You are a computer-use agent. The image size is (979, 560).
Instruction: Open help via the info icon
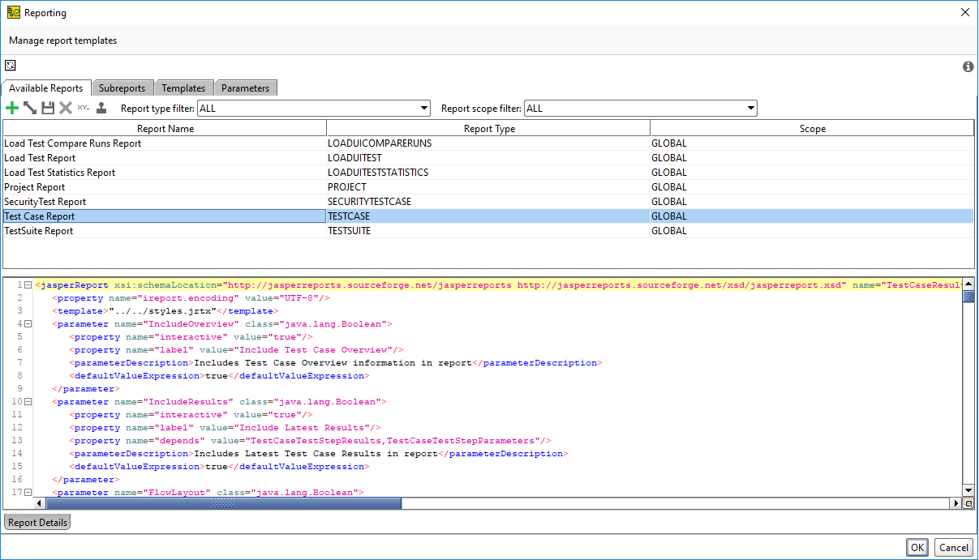point(968,67)
